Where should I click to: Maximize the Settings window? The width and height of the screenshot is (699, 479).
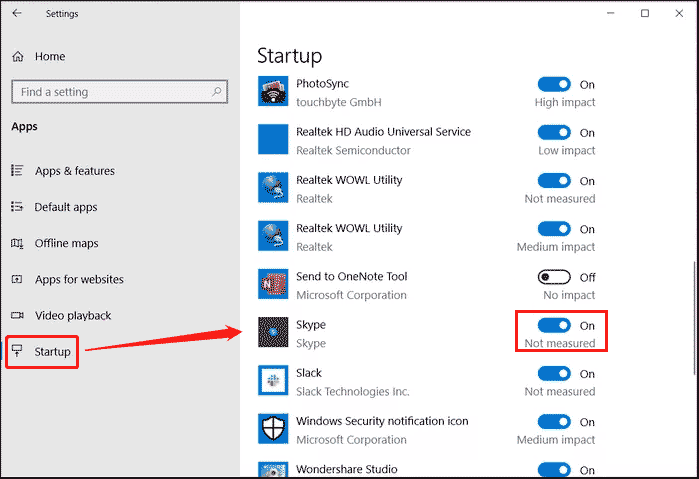(645, 13)
